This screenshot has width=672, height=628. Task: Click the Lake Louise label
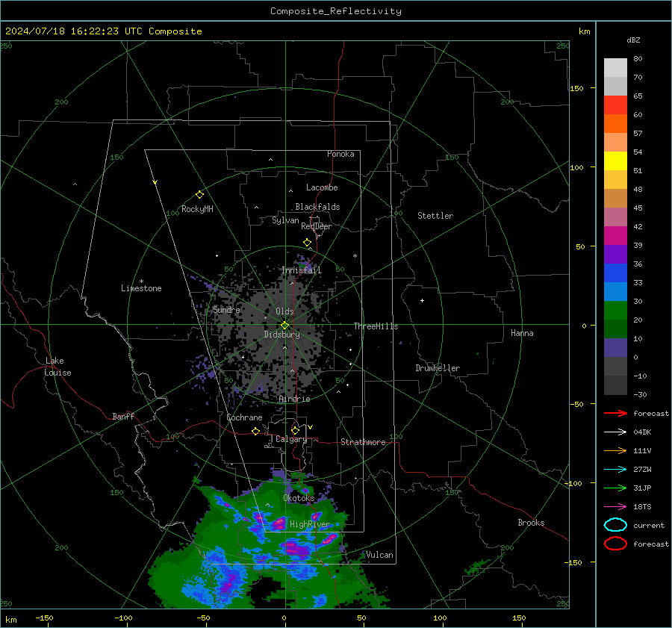pyautogui.click(x=57, y=367)
